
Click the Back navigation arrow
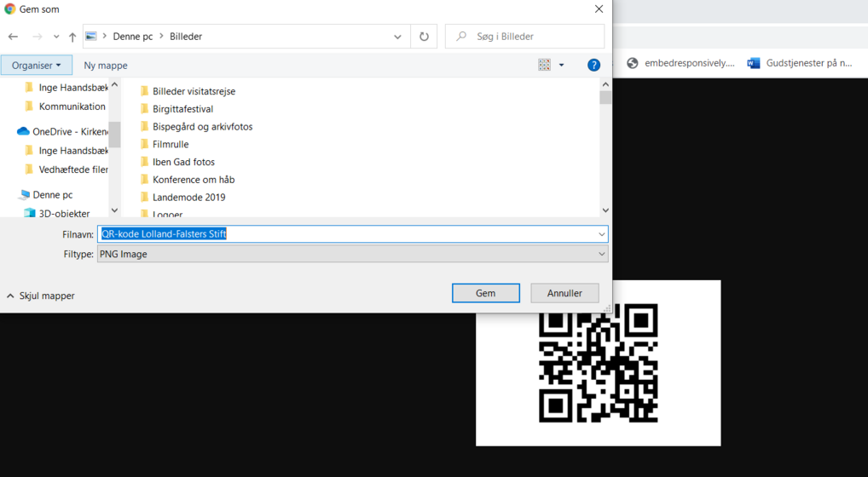coord(13,37)
